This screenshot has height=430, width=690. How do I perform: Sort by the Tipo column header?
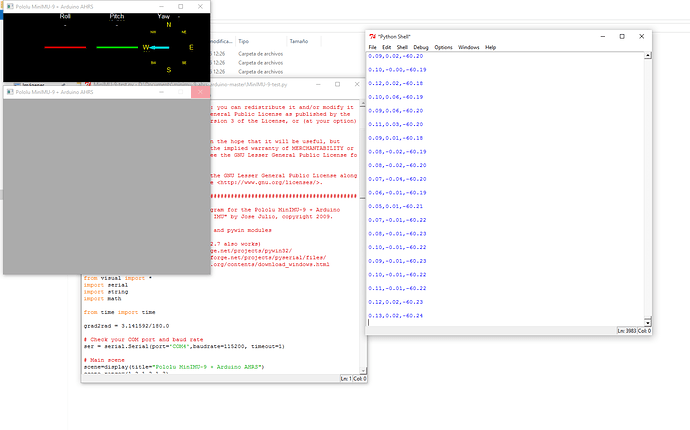pos(244,42)
